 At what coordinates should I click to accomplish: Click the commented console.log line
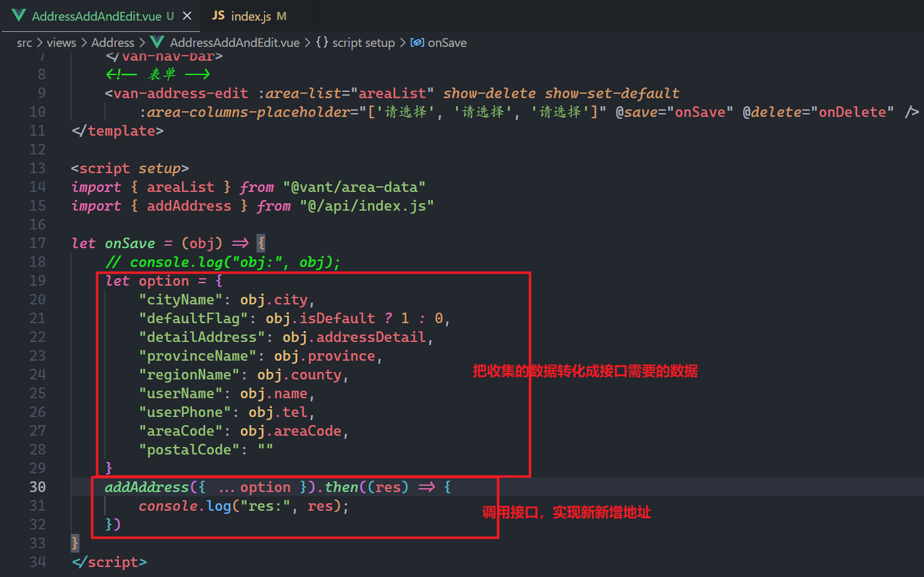click(x=223, y=262)
